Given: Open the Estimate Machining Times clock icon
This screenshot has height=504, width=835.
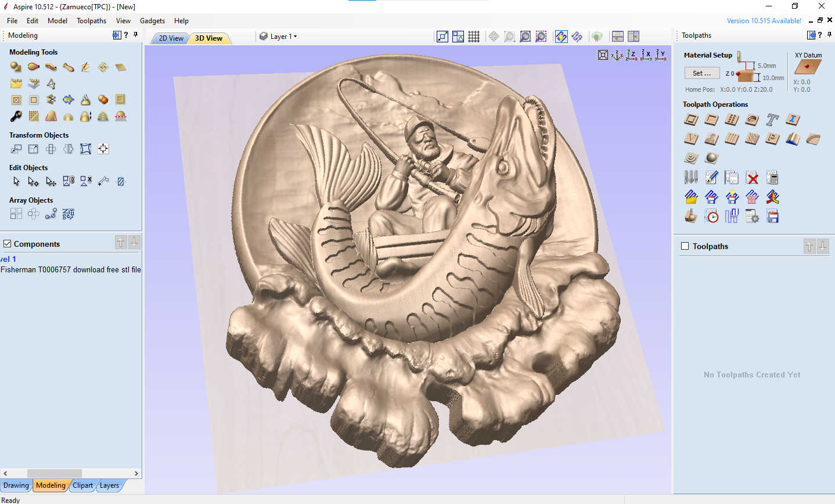Looking at the screenshot, I should [711, 217].
